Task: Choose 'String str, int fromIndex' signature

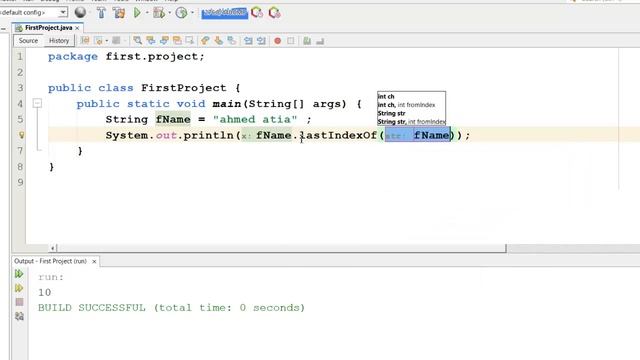Action: click(411, 122)
